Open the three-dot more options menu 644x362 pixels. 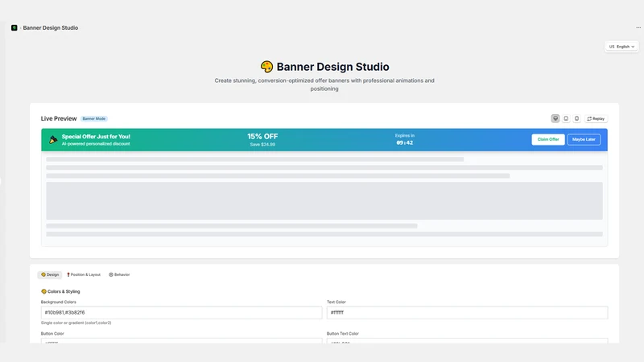pyautogui.click(x=638, y=28)
